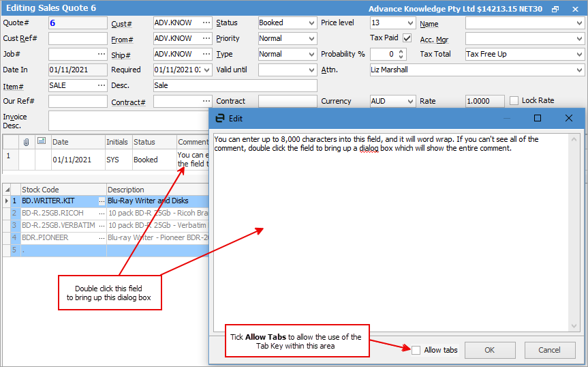
Task: Click the Quote# field showing 6
Action: point(78,23)
